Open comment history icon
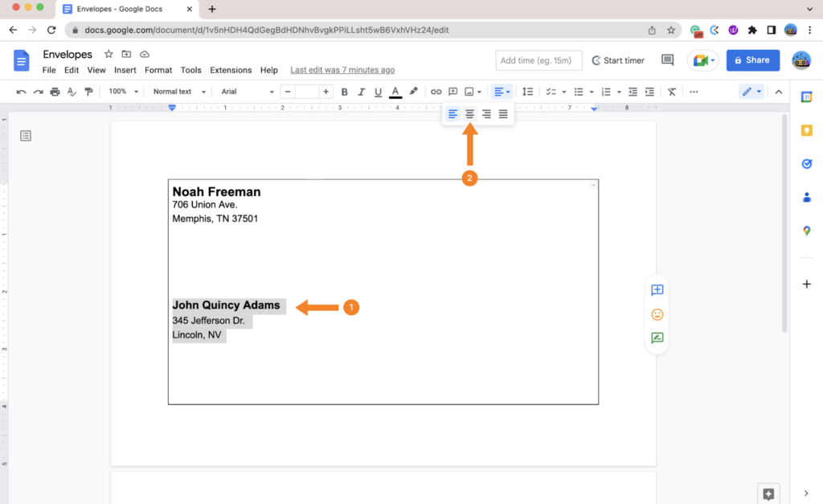Image resolution: width=823 pixels, height=504 pixels. pos(667,60)
